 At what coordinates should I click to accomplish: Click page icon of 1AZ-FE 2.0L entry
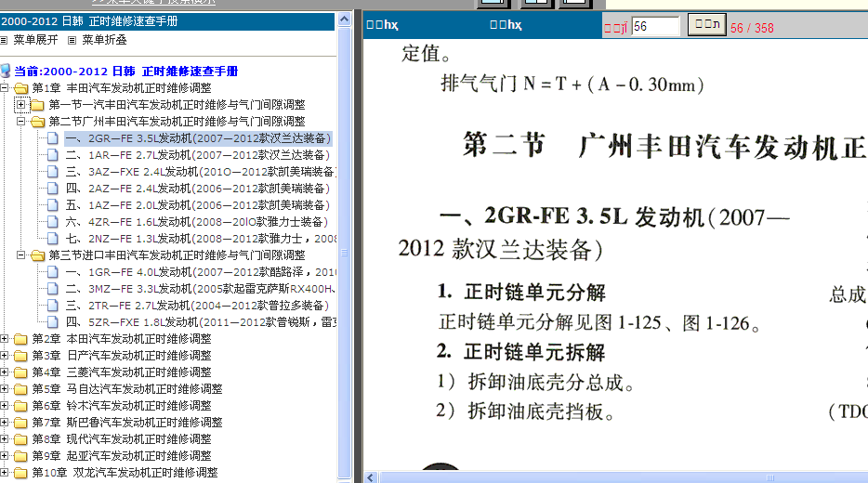(x=53, y=204)
